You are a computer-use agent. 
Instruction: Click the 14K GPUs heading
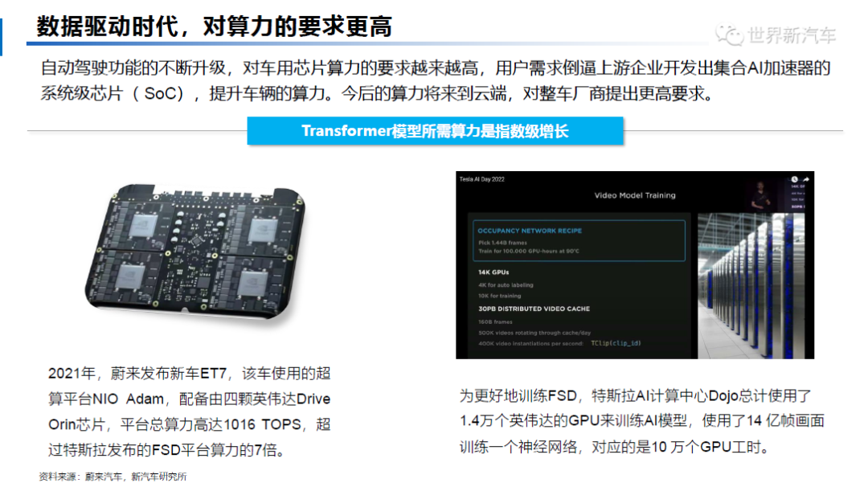point(493,272)
